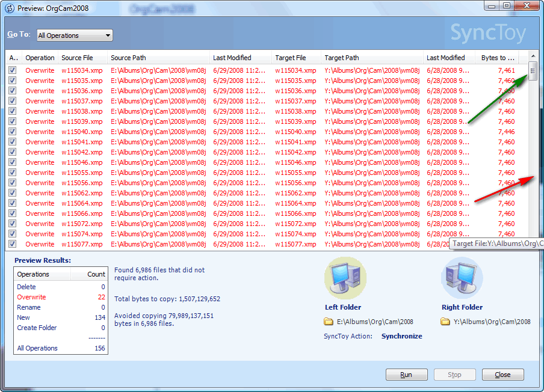Click the All Operations count 156

[x=100, y=348]
